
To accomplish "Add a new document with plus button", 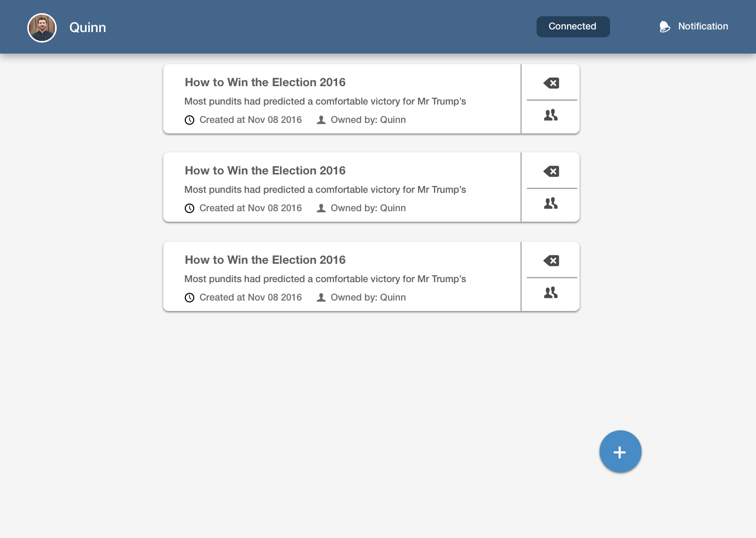I will pyautogui.click(x=621, y=452).
